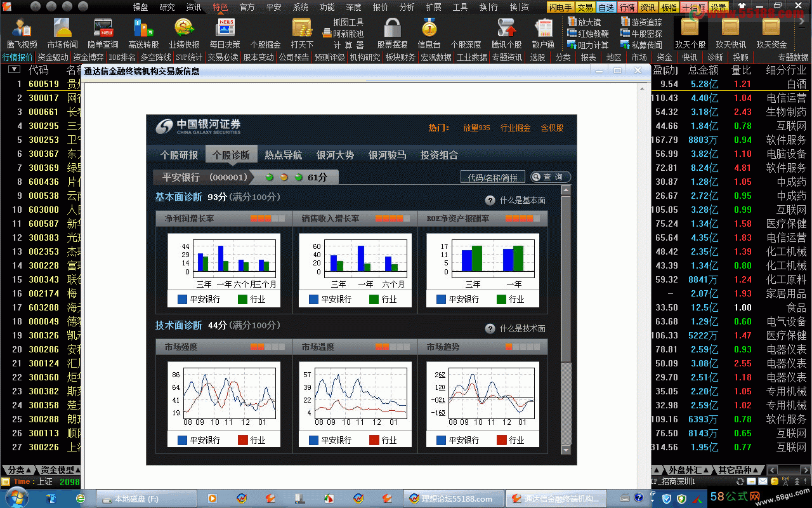Switch to the 银河大势 tab
Viewport: 812px width, 508px height.
click(x=335, y=155)
